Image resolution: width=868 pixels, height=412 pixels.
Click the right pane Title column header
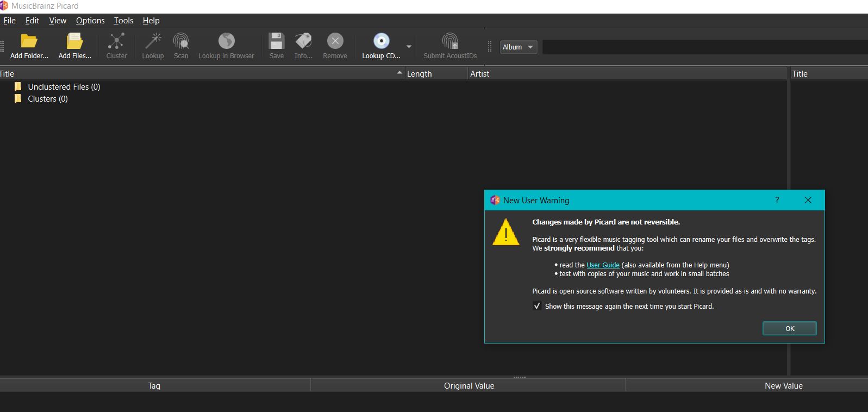coord(829,73)
